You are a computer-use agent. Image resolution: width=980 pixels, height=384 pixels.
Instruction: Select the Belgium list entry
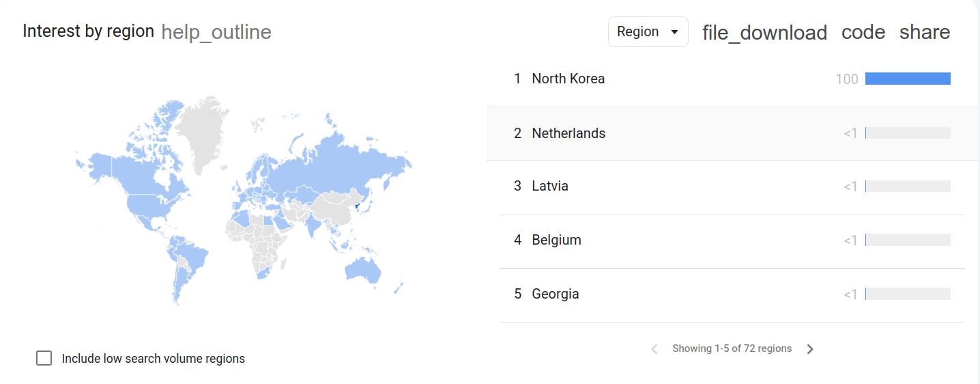tap(556, 240)
